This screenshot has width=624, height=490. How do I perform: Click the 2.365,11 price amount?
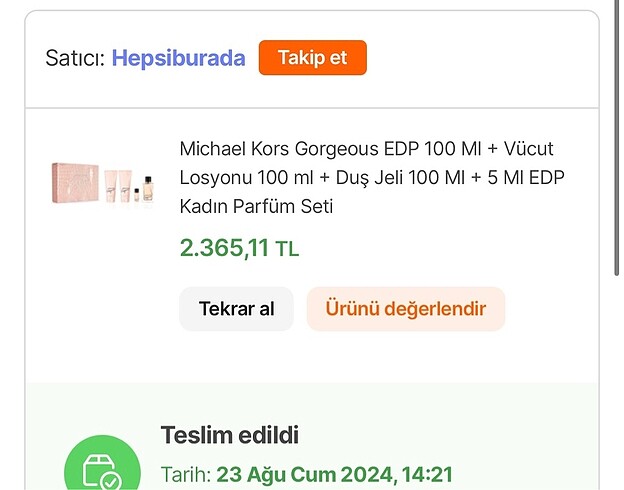tap(224, 248)
